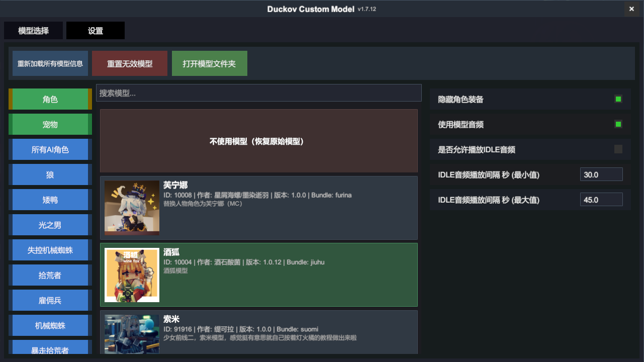Choose the 宠物 category
Screen dimensions: 644x362
[50, 125]
